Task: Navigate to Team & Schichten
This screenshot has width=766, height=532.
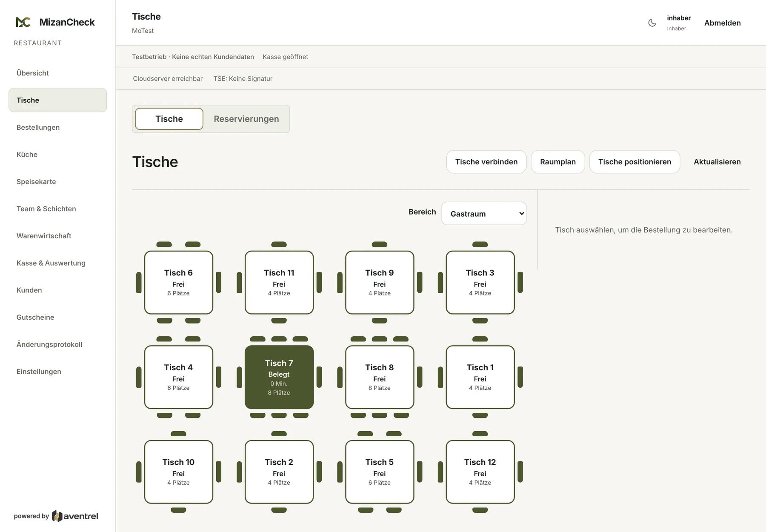Action: [x=57, y=209]
